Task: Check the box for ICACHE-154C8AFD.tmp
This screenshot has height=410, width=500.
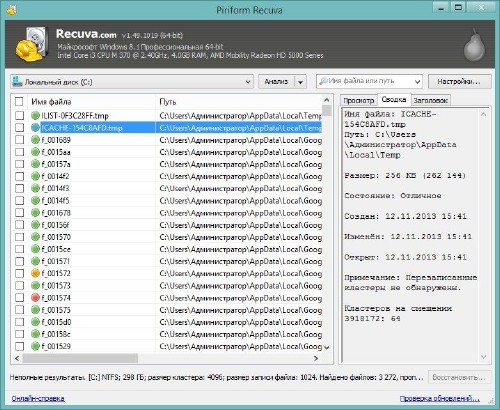Action: click(x=20, y=128)
